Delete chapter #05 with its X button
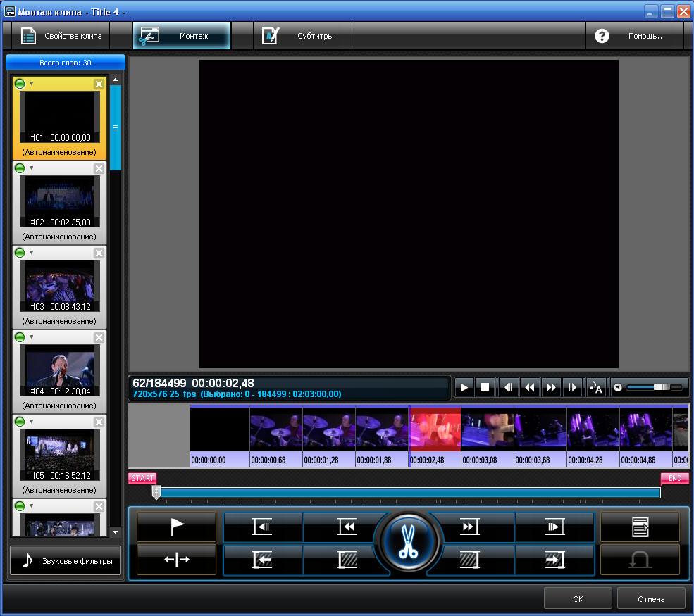Screen dimensions: 694x616 (99, 422)
